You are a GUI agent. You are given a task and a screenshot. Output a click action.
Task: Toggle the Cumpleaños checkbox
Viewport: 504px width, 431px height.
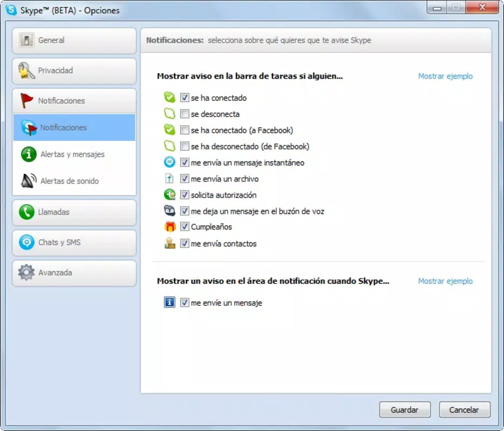point(185,226)
